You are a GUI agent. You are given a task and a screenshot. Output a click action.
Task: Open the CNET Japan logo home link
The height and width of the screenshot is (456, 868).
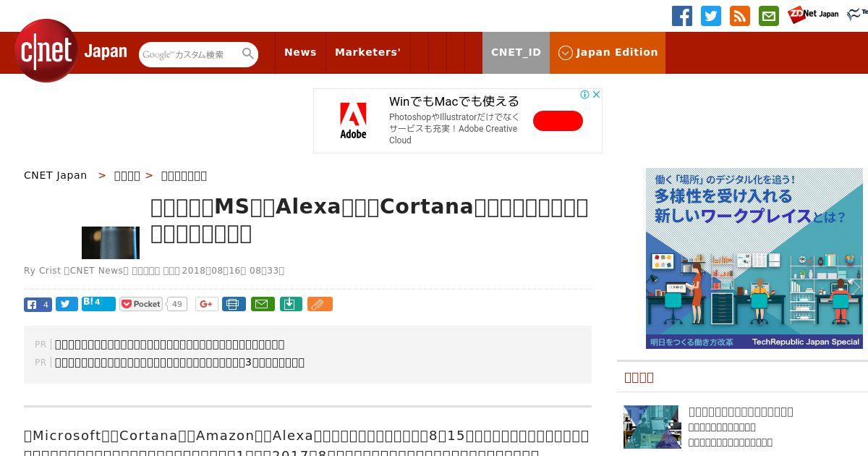[71, 51]
